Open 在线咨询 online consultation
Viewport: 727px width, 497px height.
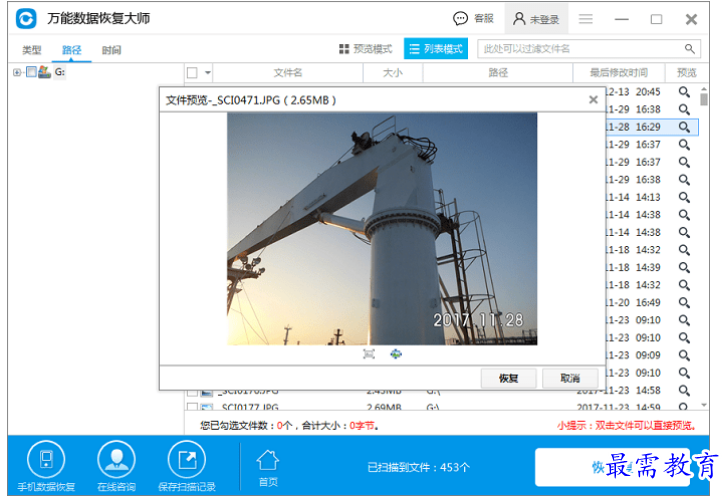coord(116,465)
